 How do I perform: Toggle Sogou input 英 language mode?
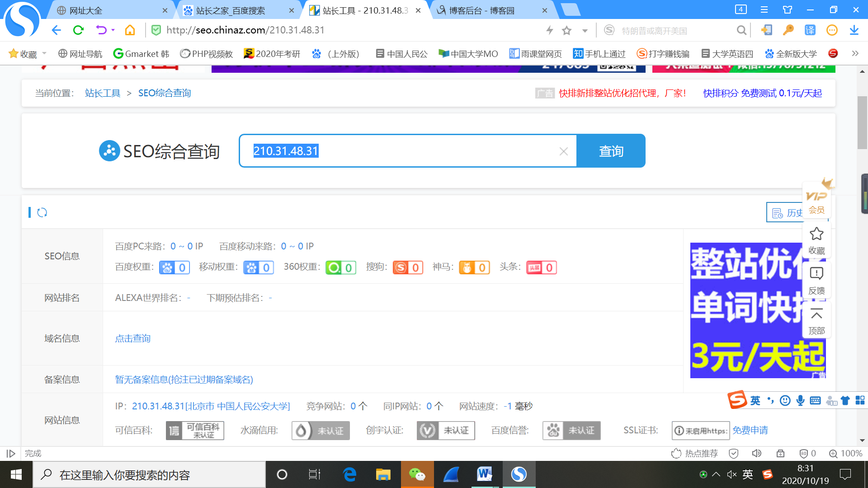pos(755,401)
